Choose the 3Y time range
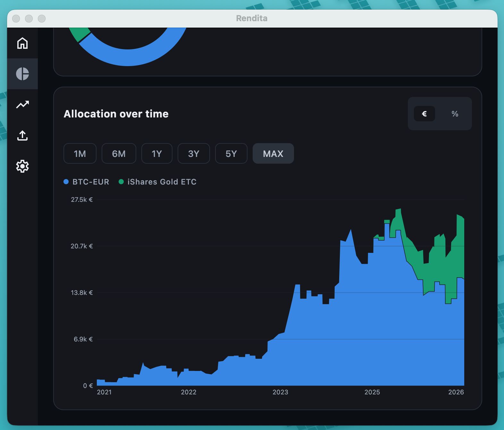 point(194,153)
